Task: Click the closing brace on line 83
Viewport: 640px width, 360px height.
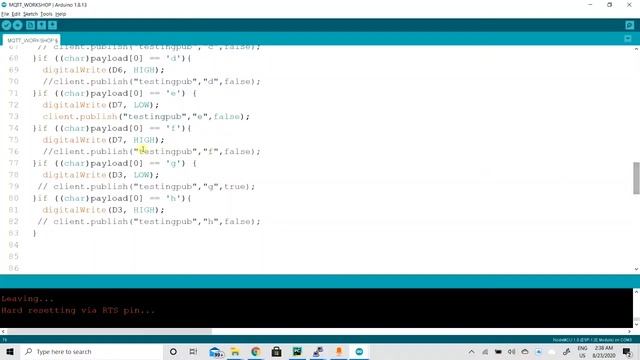Action: tap(35, 233)
